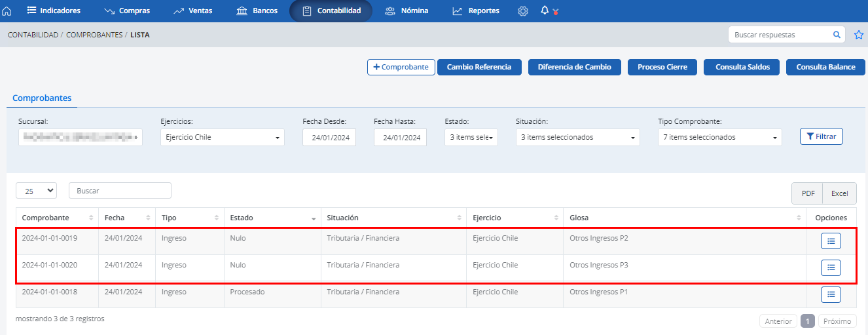The width and height of the screenshot is (868, 335).
Task: Mark page as favorite with star icon
Action: click(x=859, y=35)
